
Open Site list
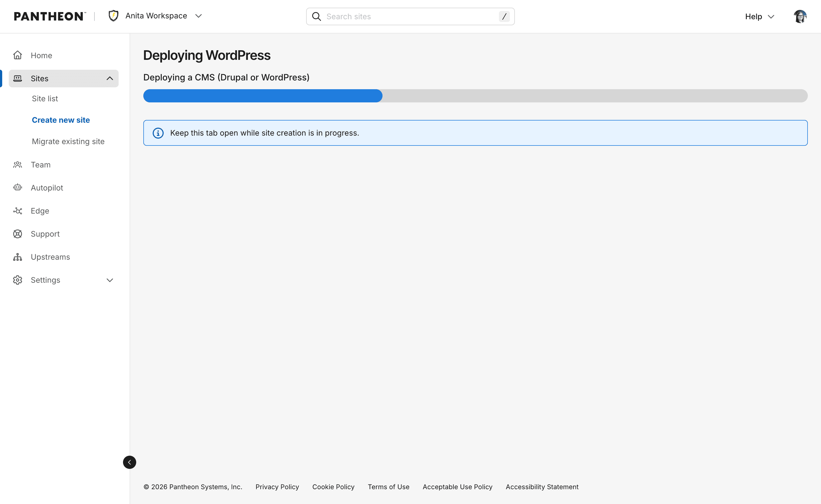[45, 99]
